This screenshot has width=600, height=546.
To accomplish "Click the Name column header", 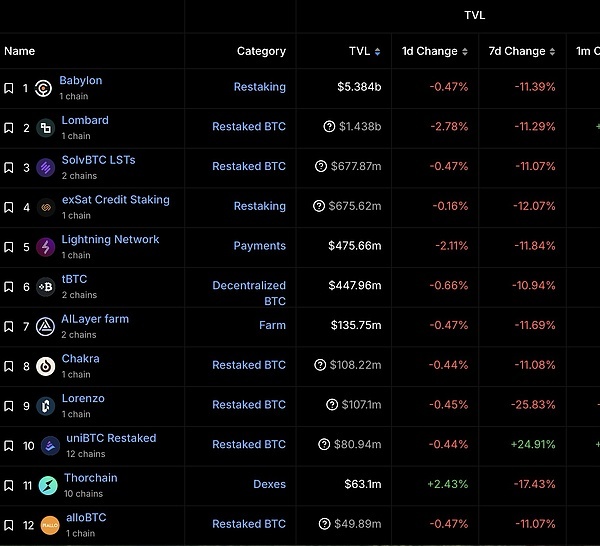I will coord(20,51).
